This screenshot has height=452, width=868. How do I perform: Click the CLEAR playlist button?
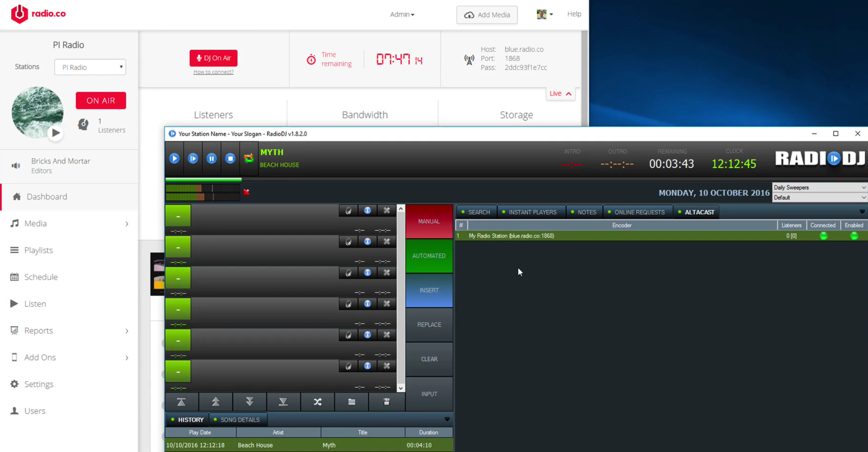[x=429, y=359]
